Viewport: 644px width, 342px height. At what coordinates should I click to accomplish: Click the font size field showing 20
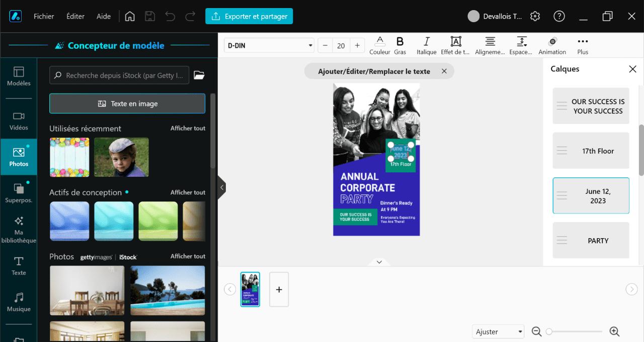tap(341, 45)
